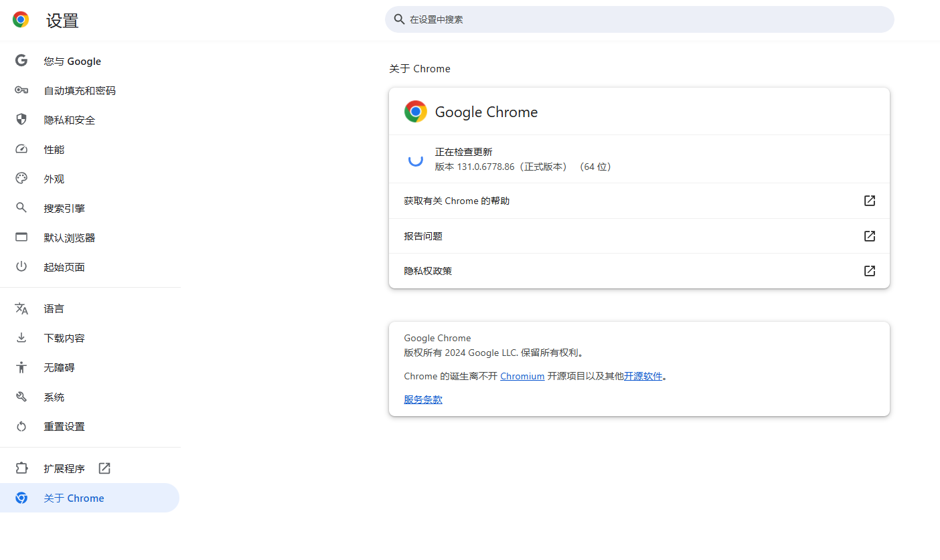Go to 起始页面 settings
This screenshot has width=940, height=560.
[90, 267]
